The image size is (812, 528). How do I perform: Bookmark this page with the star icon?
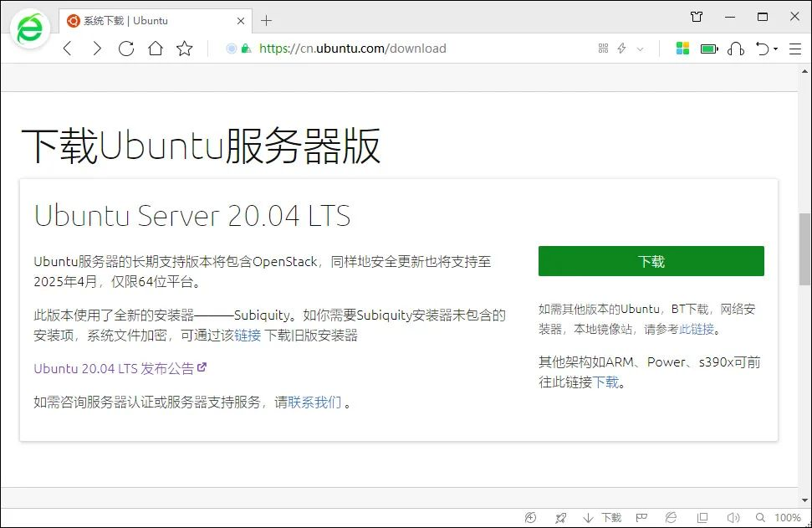(184, 49)
